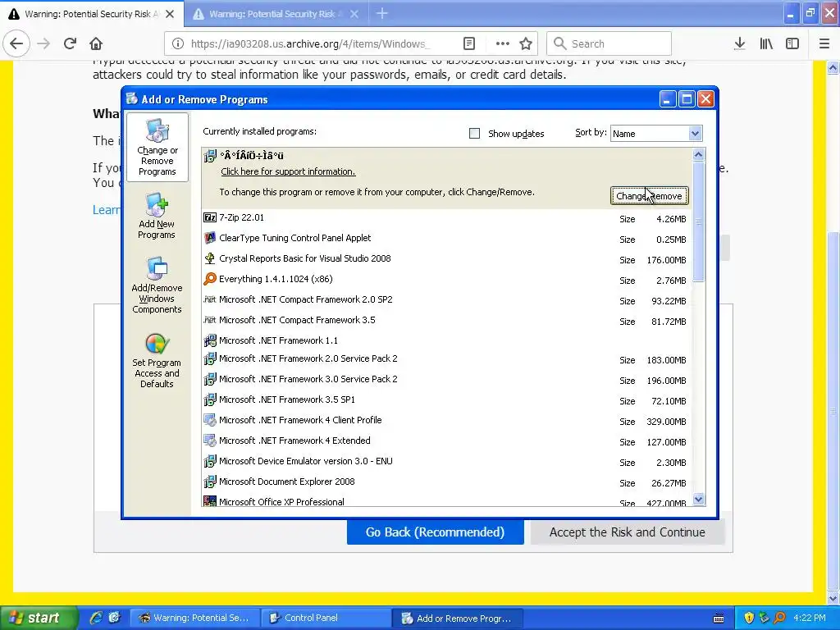Image resolution: width=840 pixels, height=630 pixels.
Task: Select Crystal Reports Basic program icon
Action: click(x=210, y=258)
